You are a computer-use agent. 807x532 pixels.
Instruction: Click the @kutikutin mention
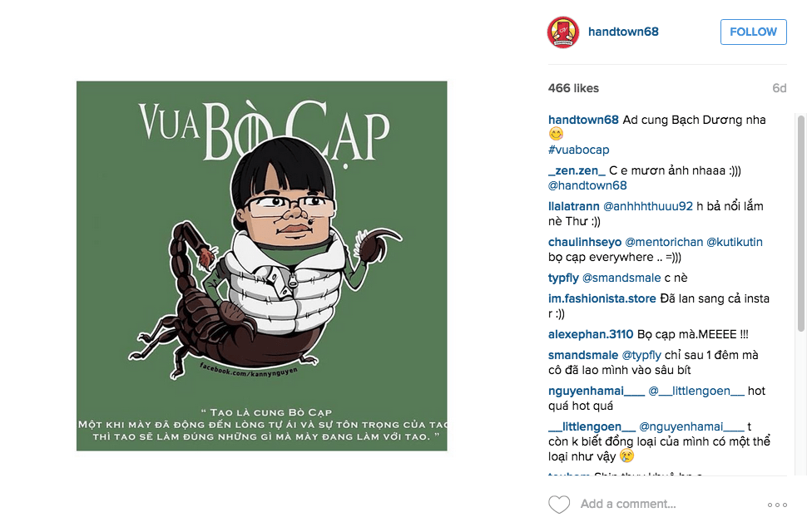tap(735, 242)
